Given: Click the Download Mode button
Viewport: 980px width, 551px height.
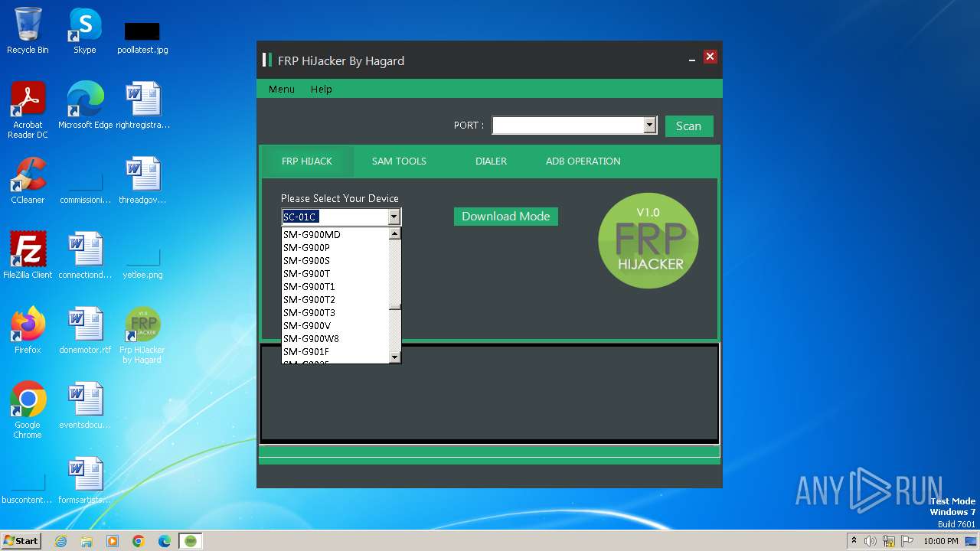Looking at the screenshot, I should (x=506, y=217).
